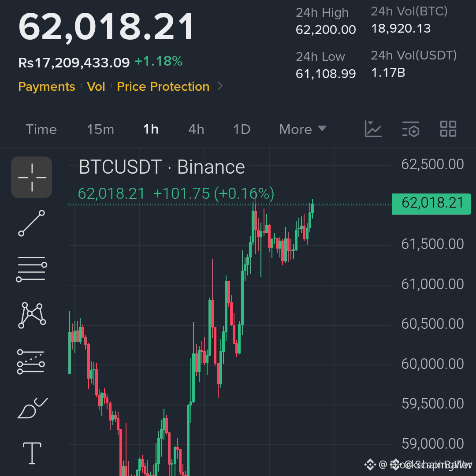This screenshot has height=476, width=476.
Task: Click the 60,500.00 price axis label
Action: (x=433, y=324)
